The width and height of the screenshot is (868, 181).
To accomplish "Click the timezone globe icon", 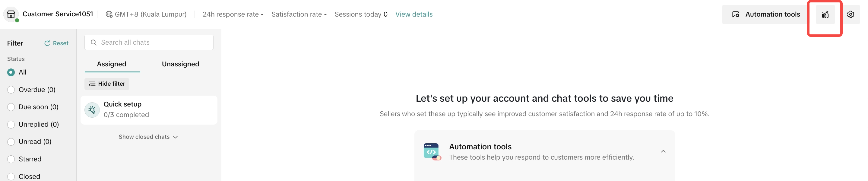I will pos(109,14).
